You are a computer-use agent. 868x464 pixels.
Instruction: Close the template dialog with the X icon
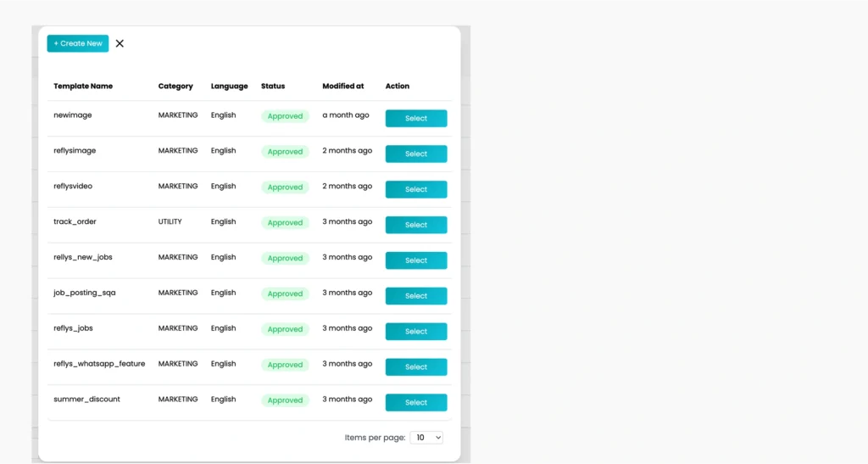coord(120,43)
